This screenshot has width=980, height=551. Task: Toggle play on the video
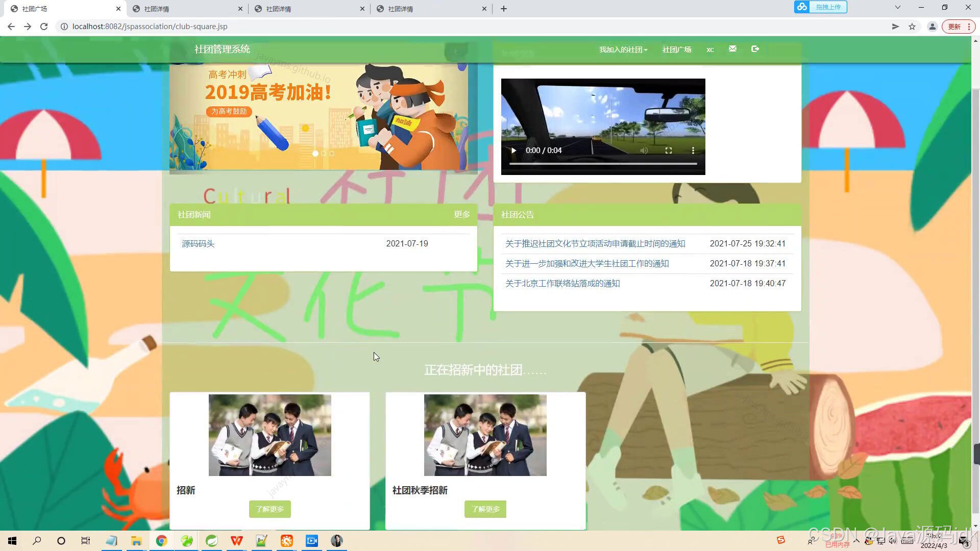pyautogui.click(x=513, y=151)
